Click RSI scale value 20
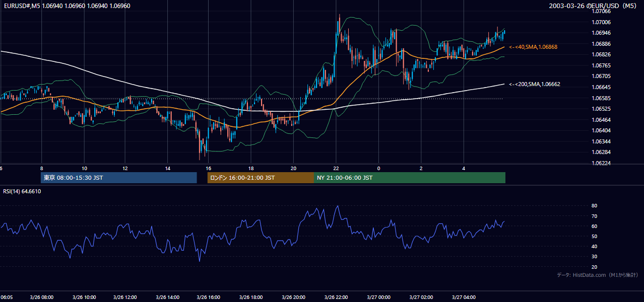Viewport: 644px width, 302px height. point(594,267)
